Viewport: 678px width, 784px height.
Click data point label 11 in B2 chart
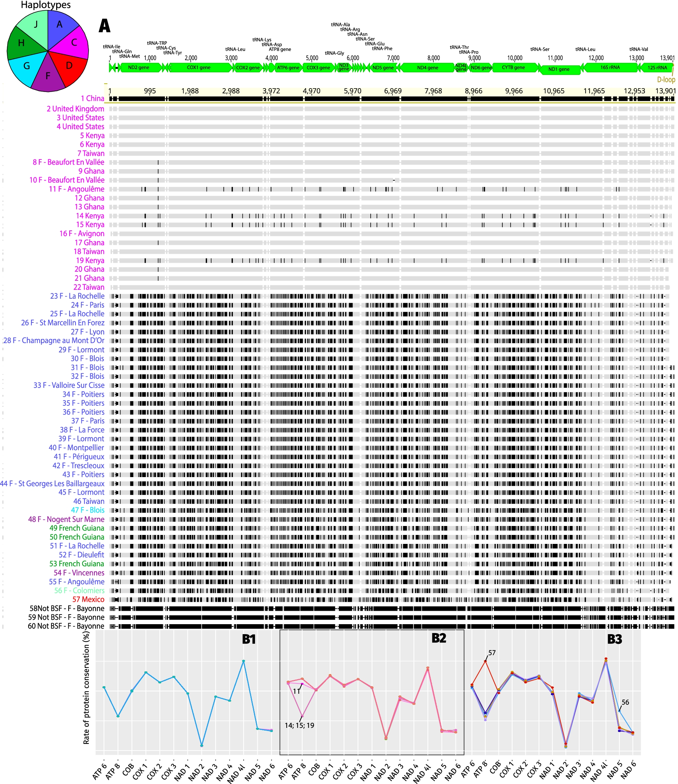(x=296, y=691)
